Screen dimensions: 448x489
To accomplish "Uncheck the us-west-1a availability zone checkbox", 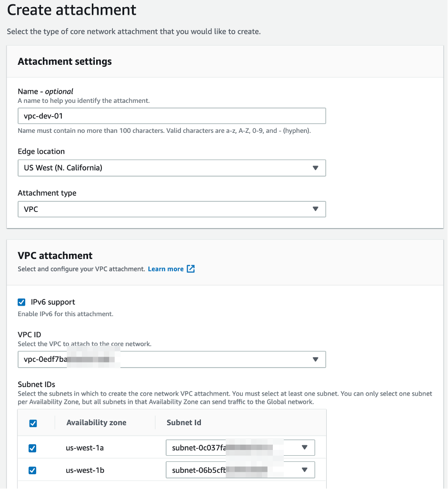I will pyautogui.click(x=32, y=448).
